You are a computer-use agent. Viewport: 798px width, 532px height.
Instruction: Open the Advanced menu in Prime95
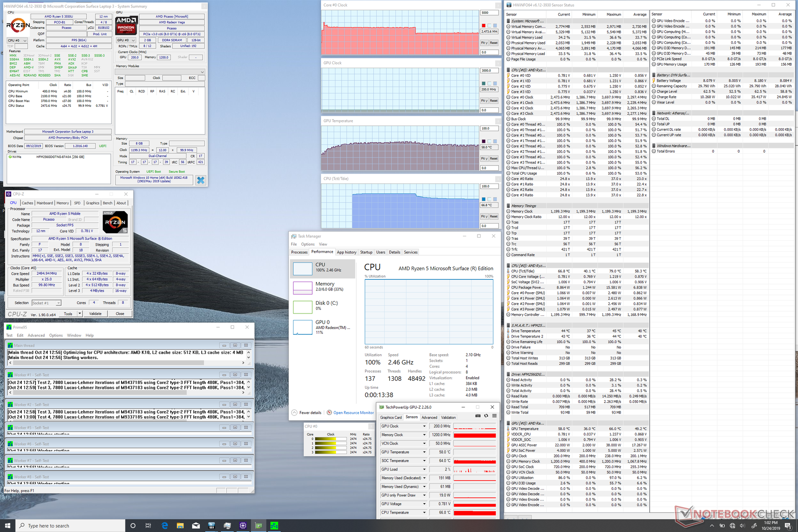36,336
